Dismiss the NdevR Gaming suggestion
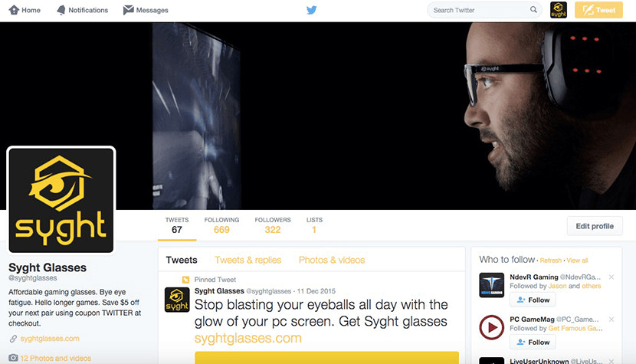 point(611,277)
